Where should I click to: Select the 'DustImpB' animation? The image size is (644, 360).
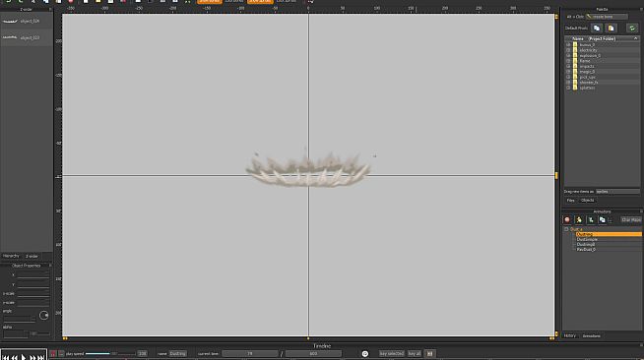click(x=586, y=244)
